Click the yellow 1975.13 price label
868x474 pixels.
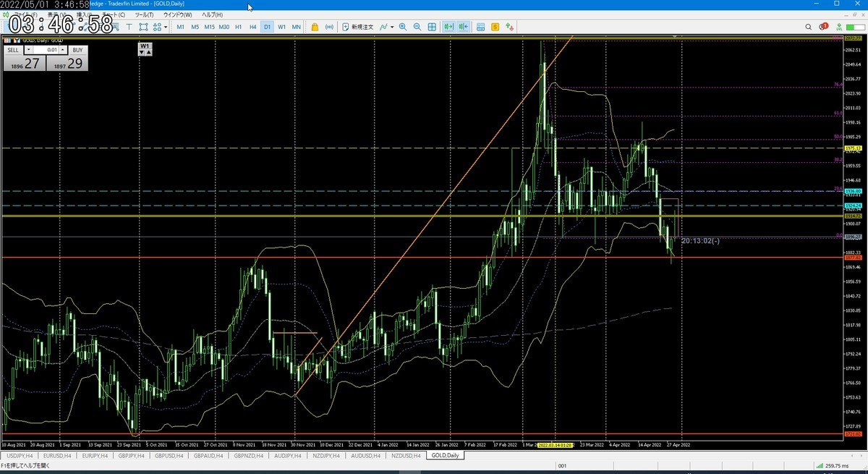(x=854, y=148)
